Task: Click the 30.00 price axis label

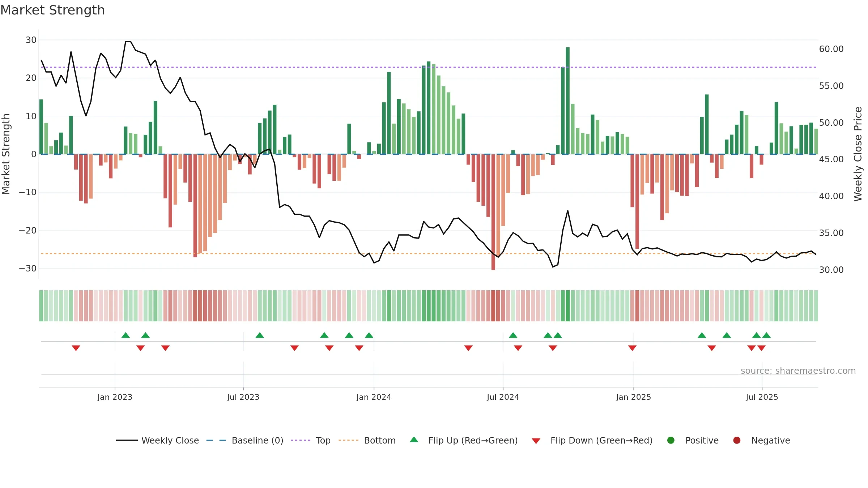Action: 831,270
